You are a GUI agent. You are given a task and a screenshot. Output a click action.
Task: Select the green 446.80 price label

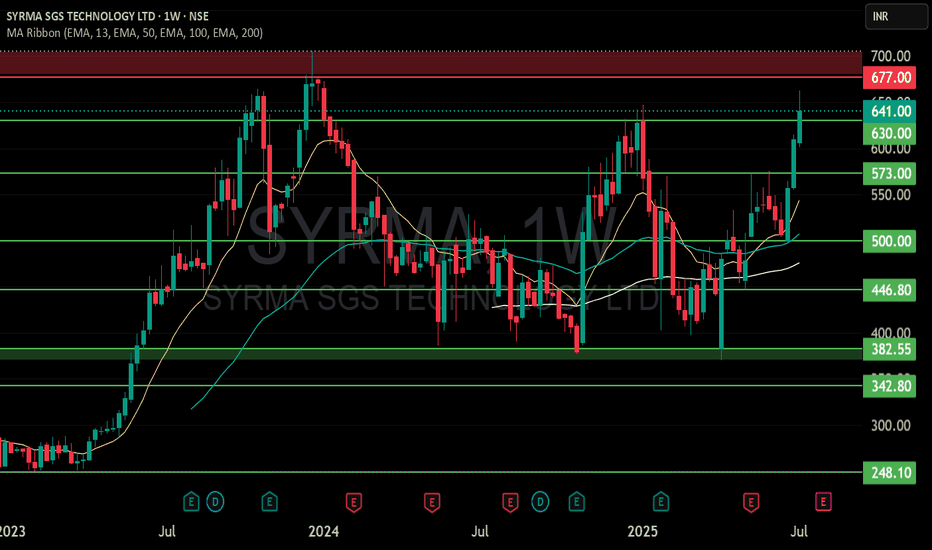890,290
